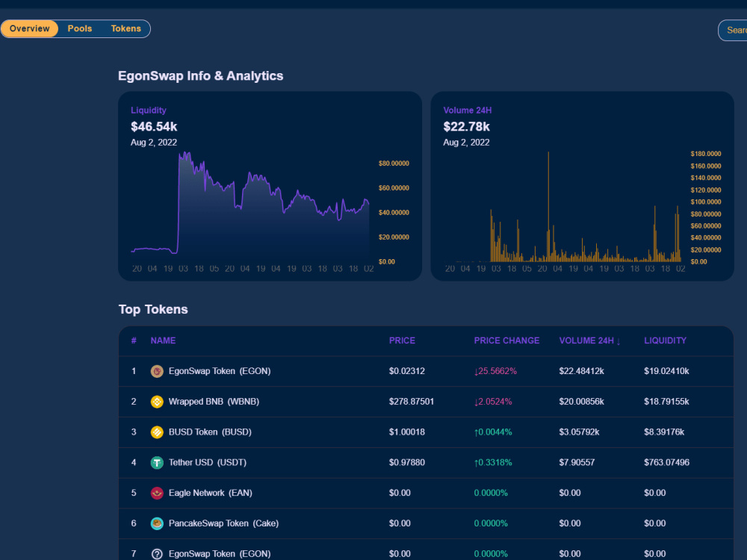Screen dimensions: 747x560
Task: Click the $0.97880 USDT price
Action: (407, 463)
